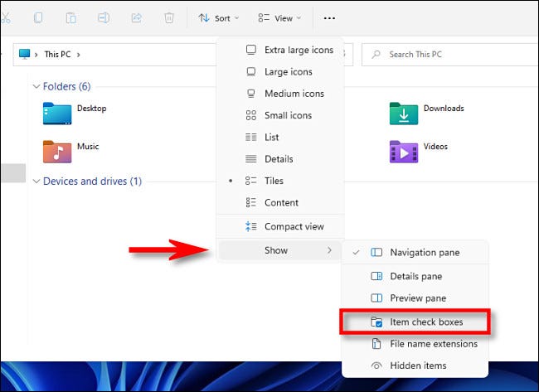Choose the Details view option
The height and width of the screenshot is (392, 539).
(278, 158)
